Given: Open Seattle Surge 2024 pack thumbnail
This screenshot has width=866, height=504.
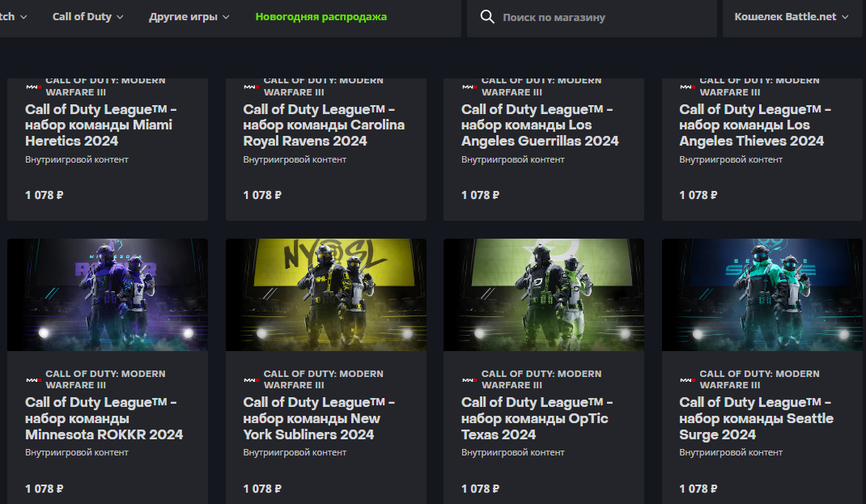Looking at the screenshot, I should click(762, 294).
